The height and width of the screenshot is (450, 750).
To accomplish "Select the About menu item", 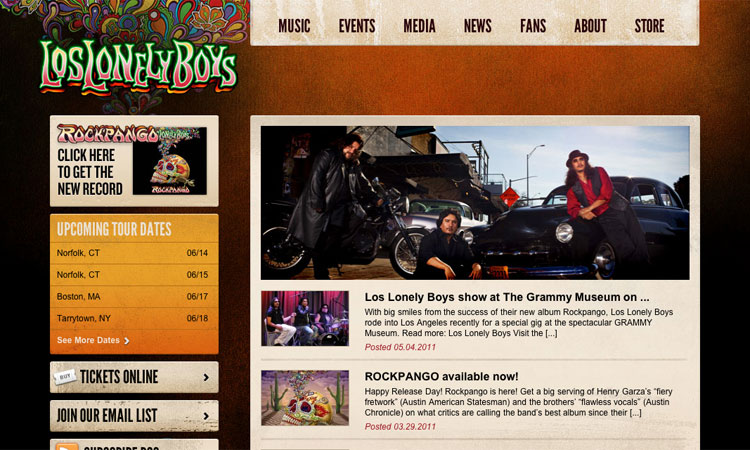I will coord(590,26).
